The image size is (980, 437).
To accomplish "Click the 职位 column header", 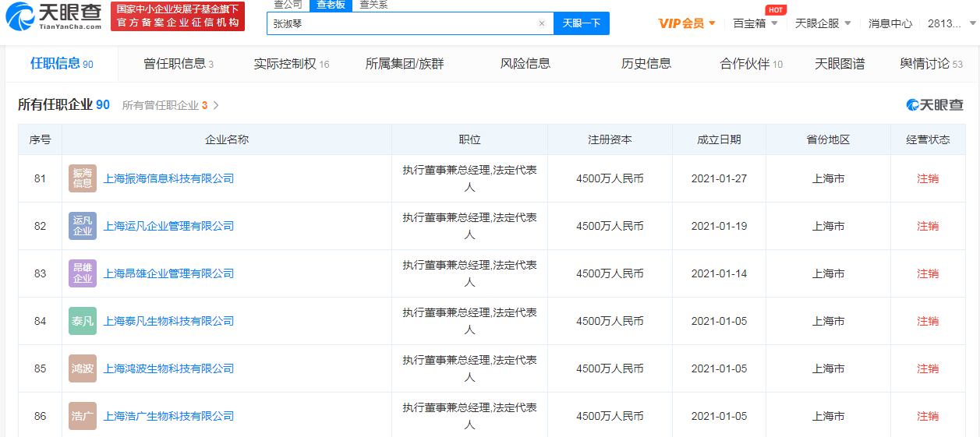I will point(470,139).
